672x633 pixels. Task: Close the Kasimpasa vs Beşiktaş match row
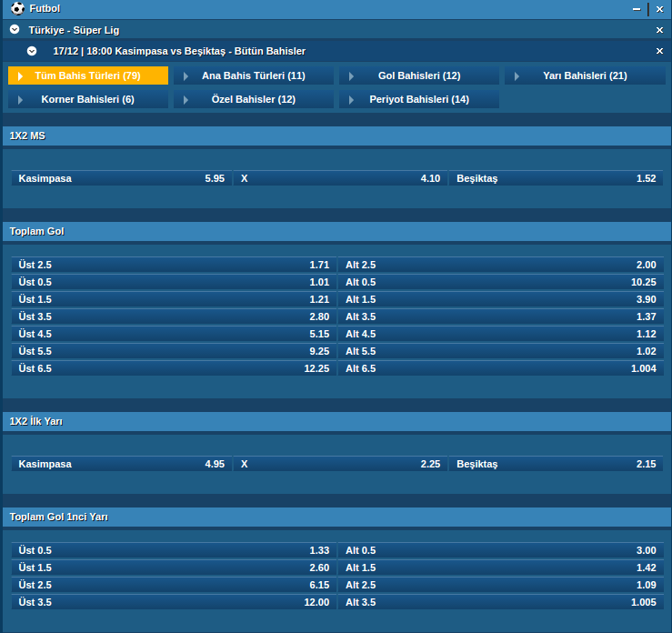tap(659, 51)
